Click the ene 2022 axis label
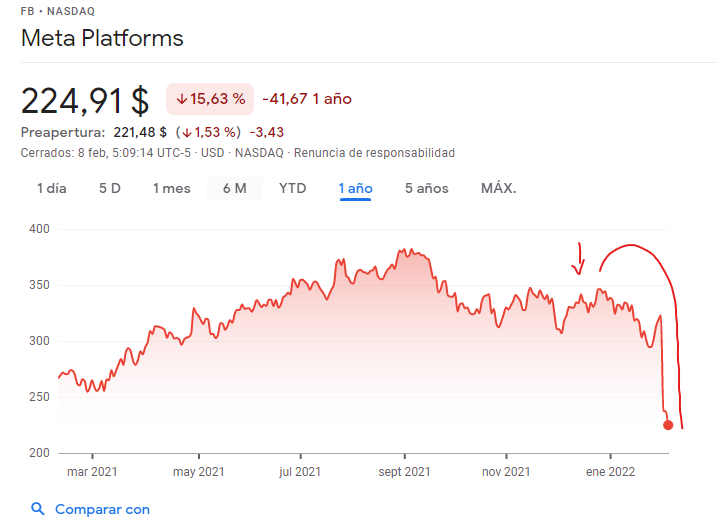Screen dimensions: 716x522 [610, 472]
